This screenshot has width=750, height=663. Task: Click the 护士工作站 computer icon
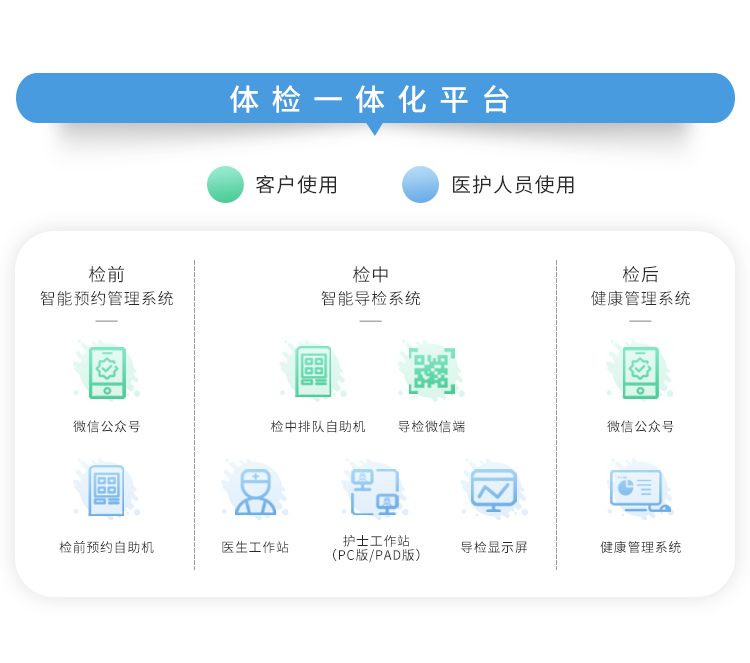point(375,491)
